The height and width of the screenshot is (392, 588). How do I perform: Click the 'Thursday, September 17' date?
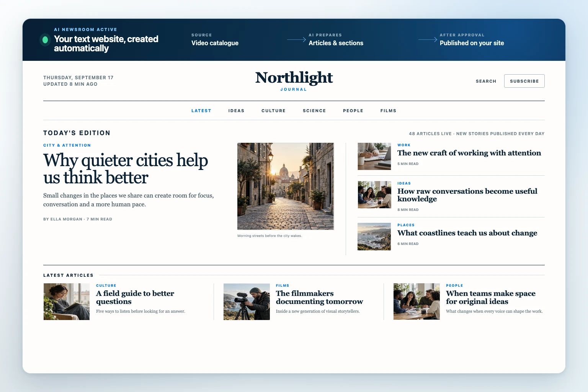tap(78, 77)
